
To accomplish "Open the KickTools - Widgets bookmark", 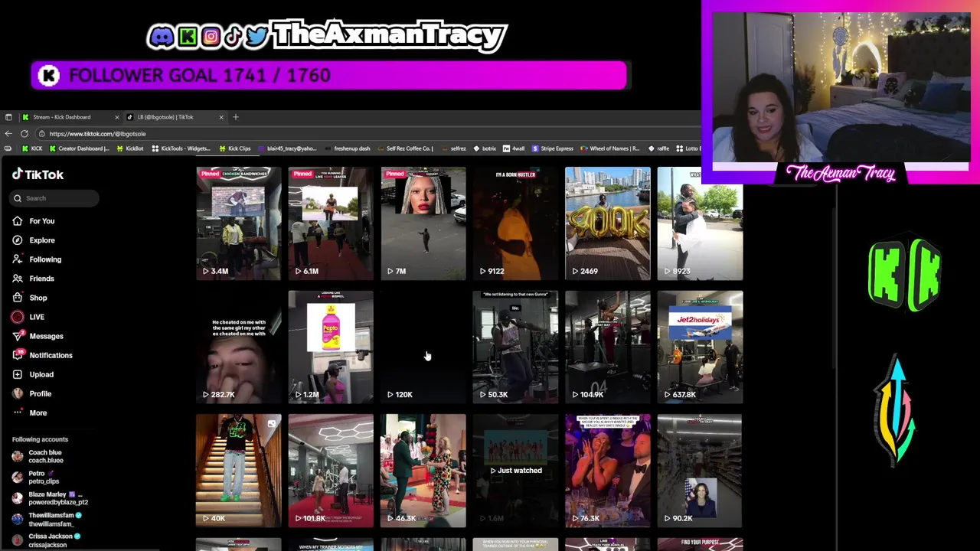I will point(181,148).
